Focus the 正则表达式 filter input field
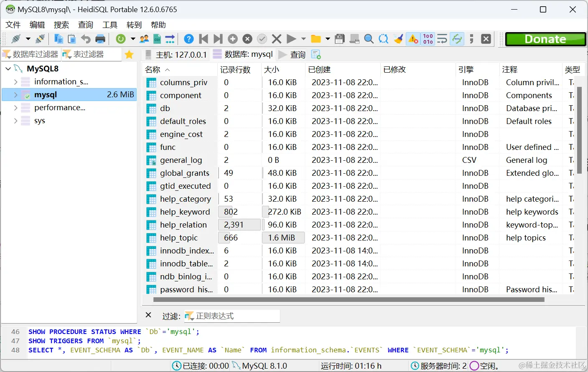This screenshot has width=588, height=372. [x=232, y=316]
